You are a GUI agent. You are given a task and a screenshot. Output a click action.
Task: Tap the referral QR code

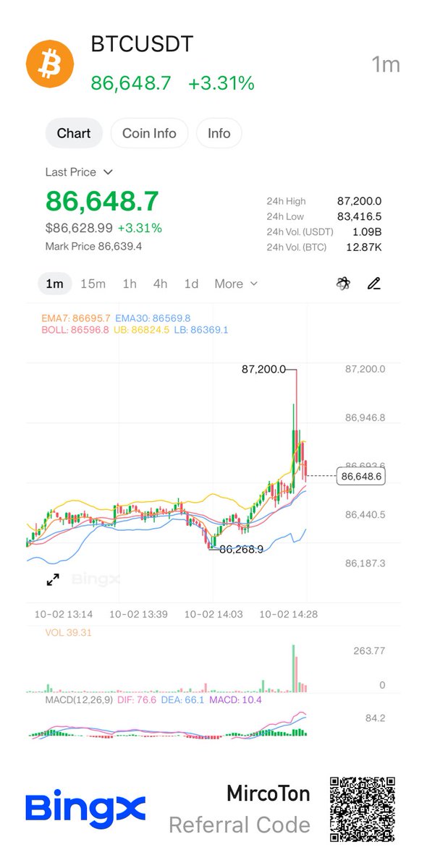(363, 809)
